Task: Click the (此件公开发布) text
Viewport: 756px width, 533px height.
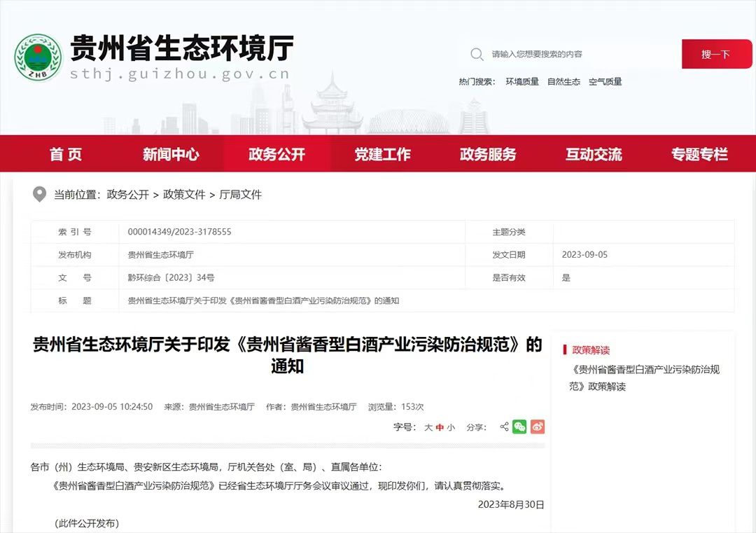Action: 86,523
